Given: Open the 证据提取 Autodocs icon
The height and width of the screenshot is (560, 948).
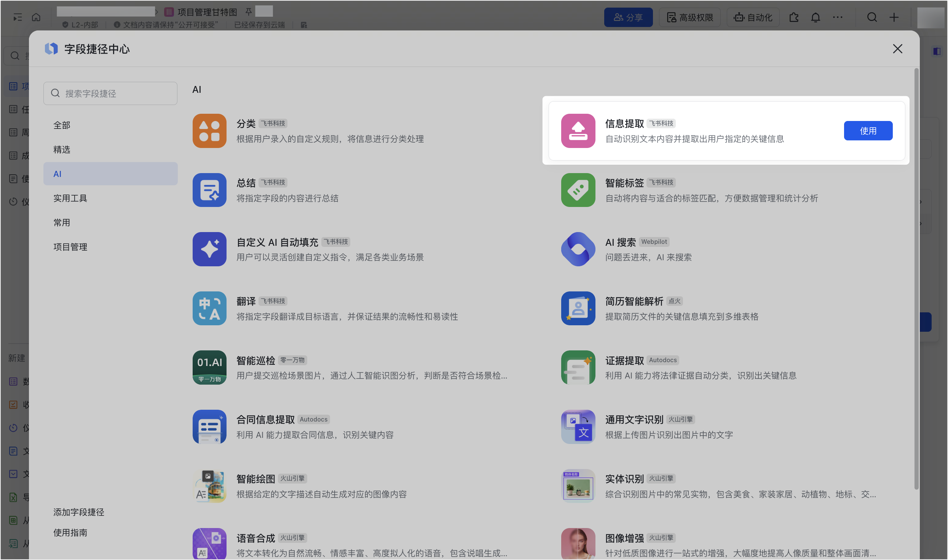Looking at the screenshot, I should pos(578,367).
